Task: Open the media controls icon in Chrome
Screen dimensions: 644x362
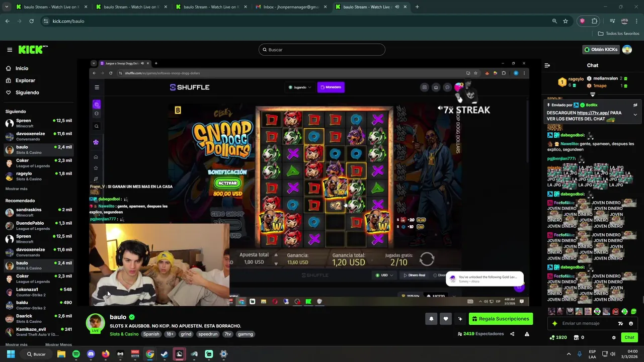Action: [612, 21]
